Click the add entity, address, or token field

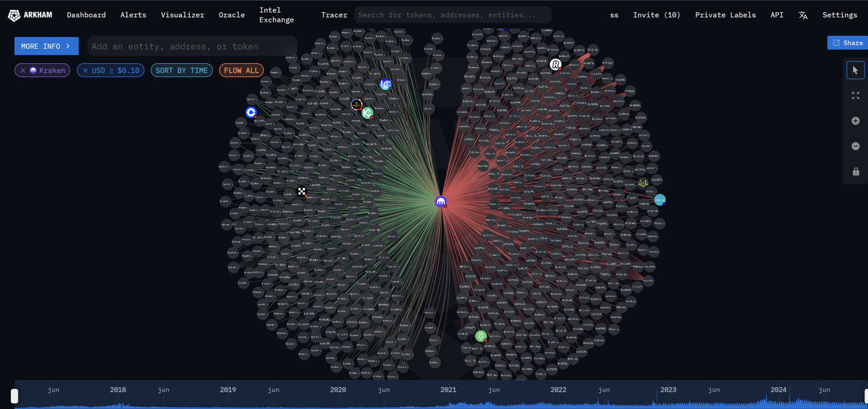(192, 46)
